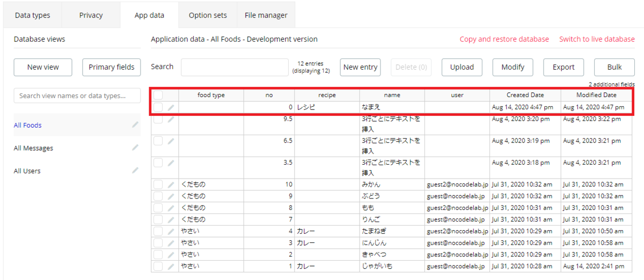The height and width of the screenshot is (280, 644).
Task: Mark the じゃがいも row checkbox
Action: pyautogui.click(x=158, y=266)
